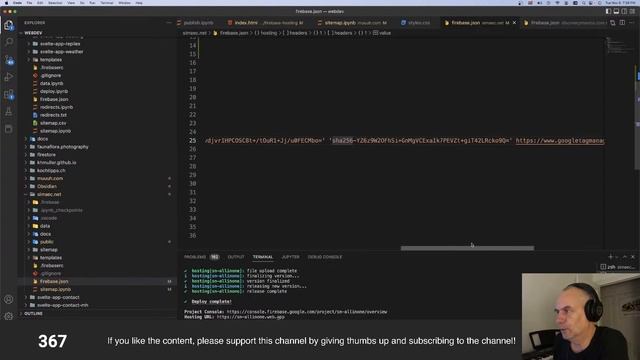This screenshot has width=640, height=360.
Task: Select the zsh terminal instance
Action: click(618, 267)
